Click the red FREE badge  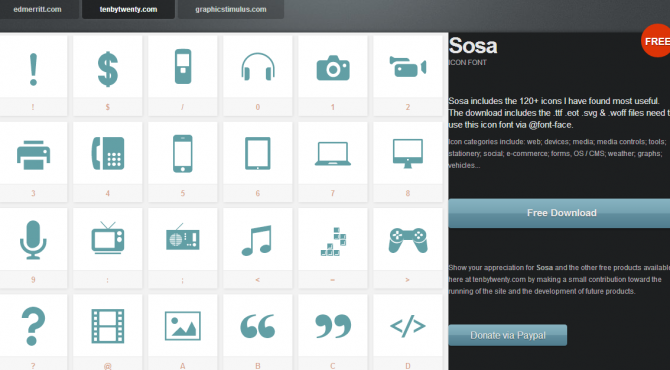[656, 41]
